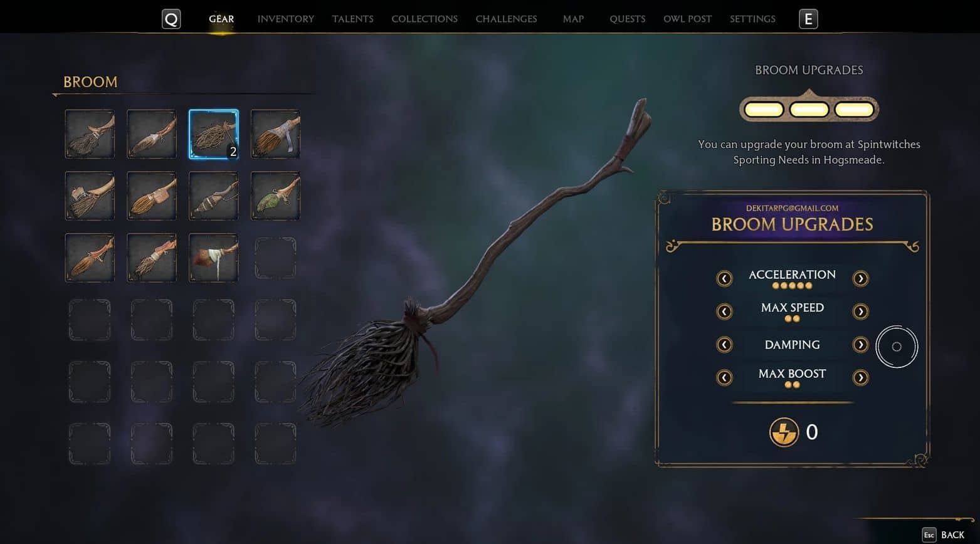The image size is (980, 544).
Task: Click the first broom upgrade progress pip
Action: [x=763, y=110]
